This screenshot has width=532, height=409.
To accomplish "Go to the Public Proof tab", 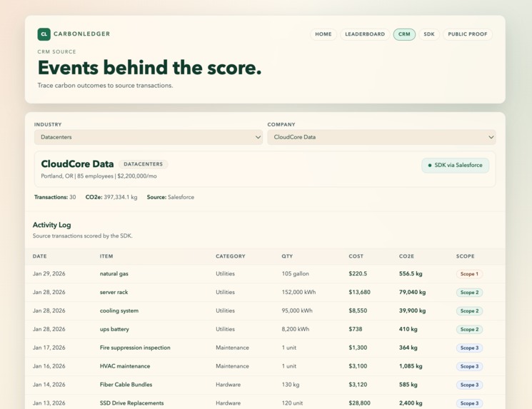I will coord(468,34).
